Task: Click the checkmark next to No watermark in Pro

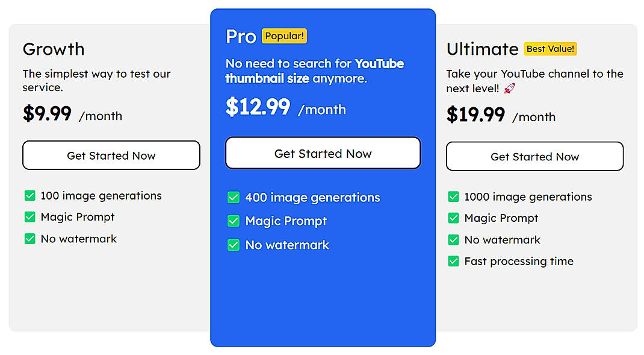Action: 234,245
